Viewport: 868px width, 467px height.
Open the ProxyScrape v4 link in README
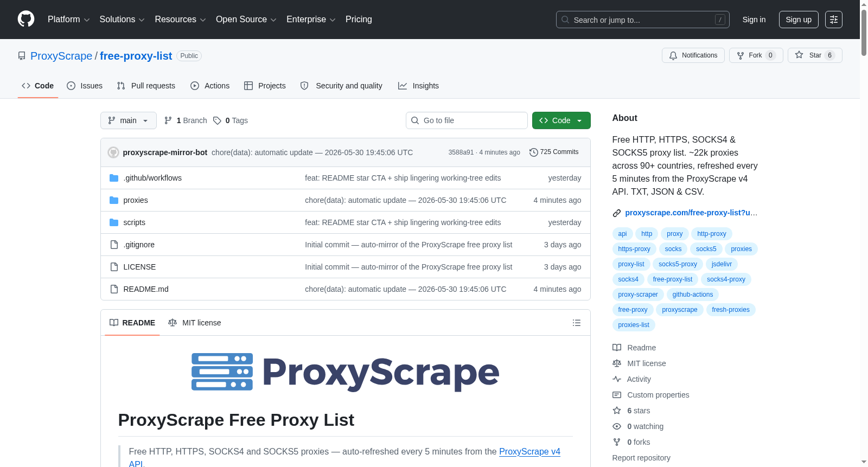(529, 451)
